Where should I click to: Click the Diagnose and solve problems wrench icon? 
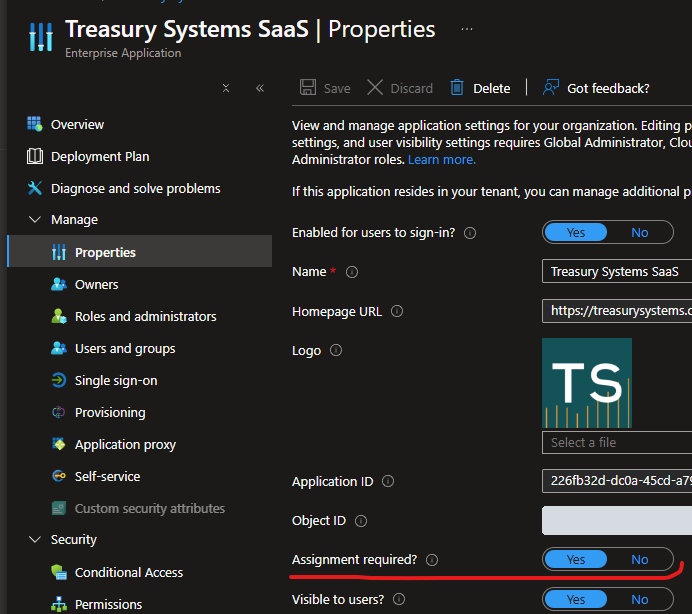[35, 188]
